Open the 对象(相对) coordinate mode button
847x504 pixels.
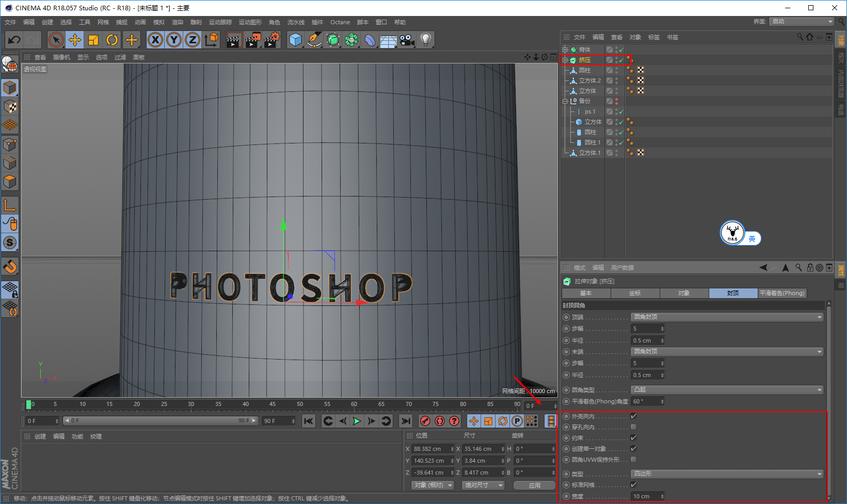coord(433,485)
